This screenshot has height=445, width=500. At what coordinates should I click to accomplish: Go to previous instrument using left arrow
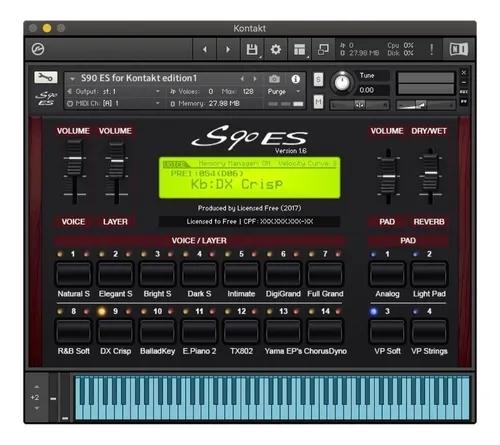point(205,49)
